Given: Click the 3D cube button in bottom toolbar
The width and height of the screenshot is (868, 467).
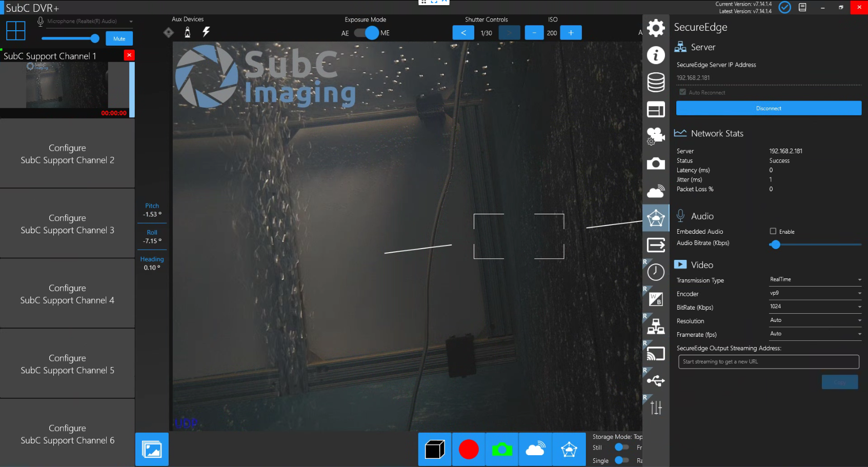Looking at the screenshot, I should 435,450.
